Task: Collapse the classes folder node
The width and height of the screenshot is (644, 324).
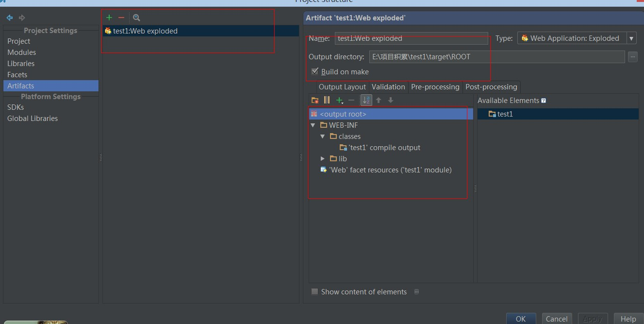Action: coord(323,136)
